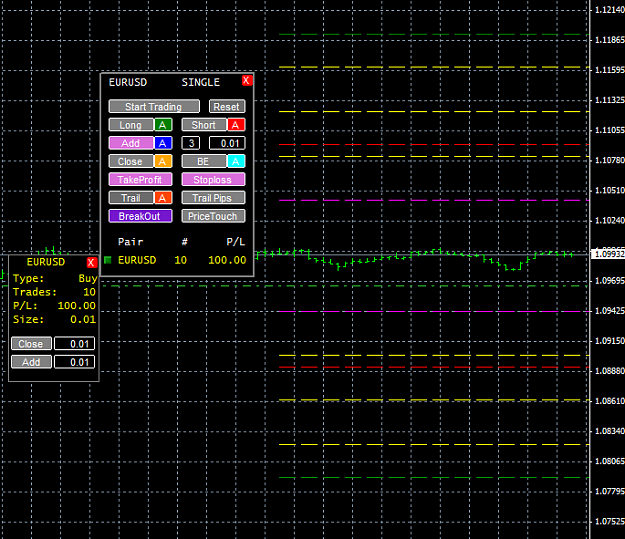The height and width of the screenshot is (539, 625).
Task: Toggle the green A next to Long
Action: [x=163, y=125]
